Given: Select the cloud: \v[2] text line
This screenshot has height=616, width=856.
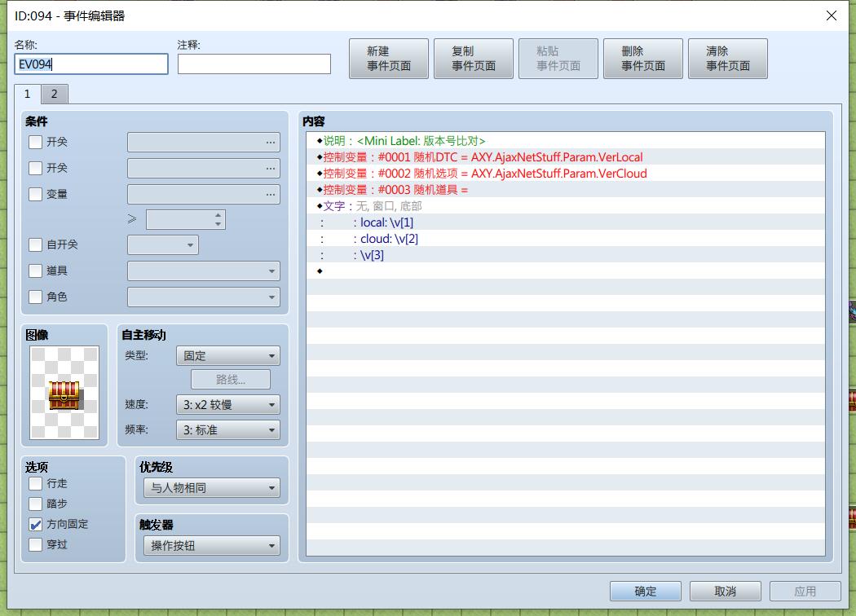Looking at the screenshot, I should pyautogui.click(x=566, y=239).
